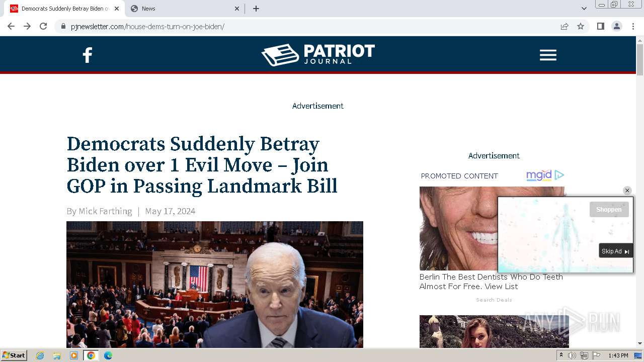Close the Democrats Suddenly Betray Biden tab
Viewport: 644px width, 362px height.
point(117,9)
